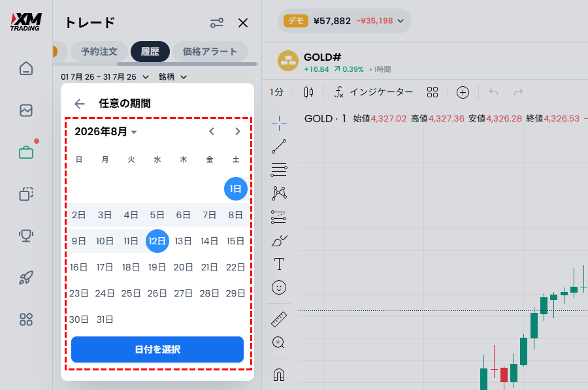The width and height of the screenshot is (588, 390).
Task: Open the Indicators menu
Action: [374, 92]
